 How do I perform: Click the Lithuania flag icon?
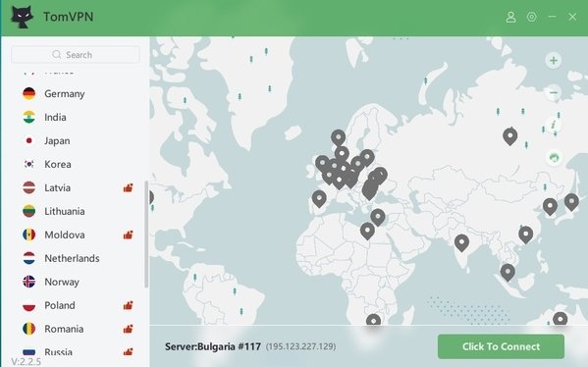point(28,211)
